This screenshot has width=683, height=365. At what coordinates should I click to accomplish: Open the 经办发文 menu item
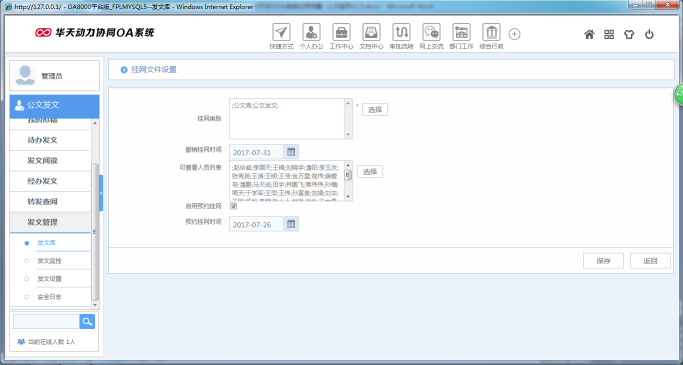coord(50,181)
